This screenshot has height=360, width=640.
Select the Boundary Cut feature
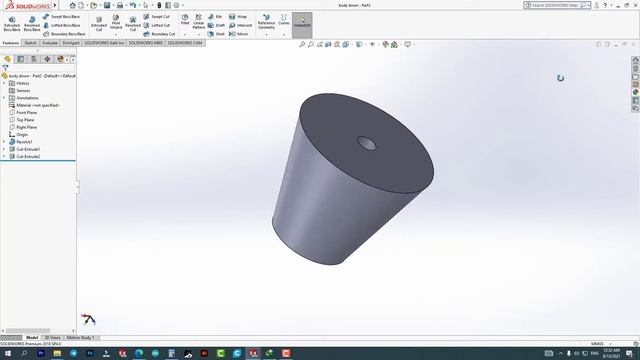(x=159, y=34)
